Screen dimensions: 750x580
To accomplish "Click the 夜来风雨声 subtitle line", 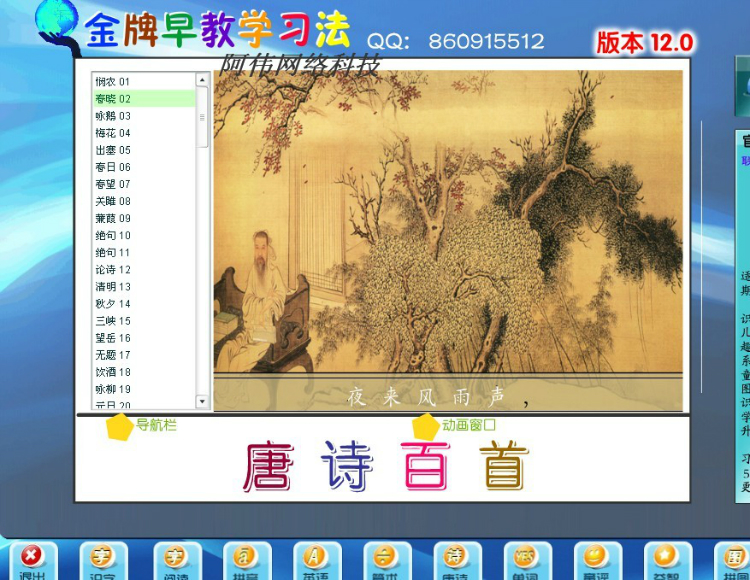I will [x=438, y=397].
